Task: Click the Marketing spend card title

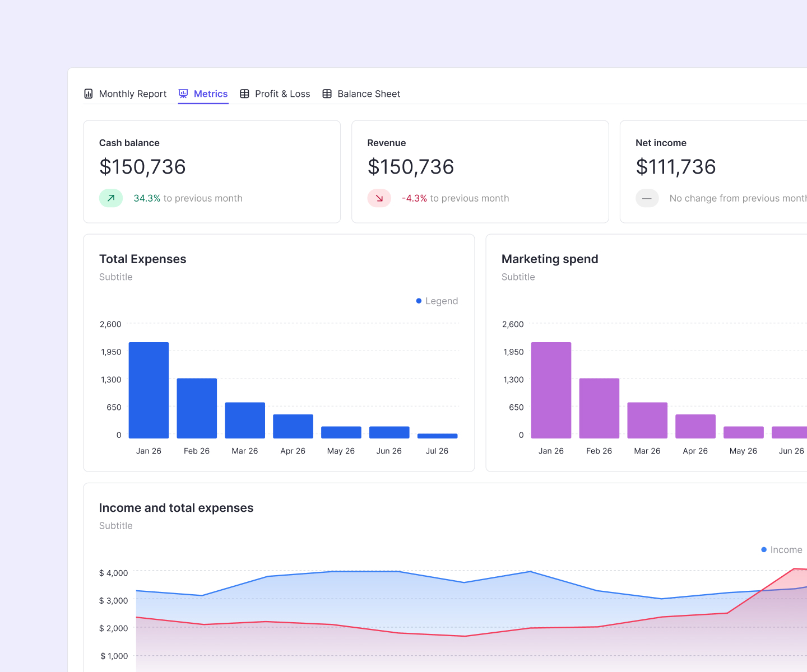Action: pos(550,259)
